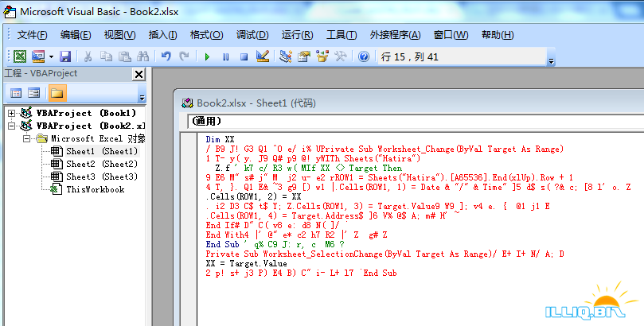Open the 运行(R) menu
The image size is (644, 326).
[x=298, y=35]
